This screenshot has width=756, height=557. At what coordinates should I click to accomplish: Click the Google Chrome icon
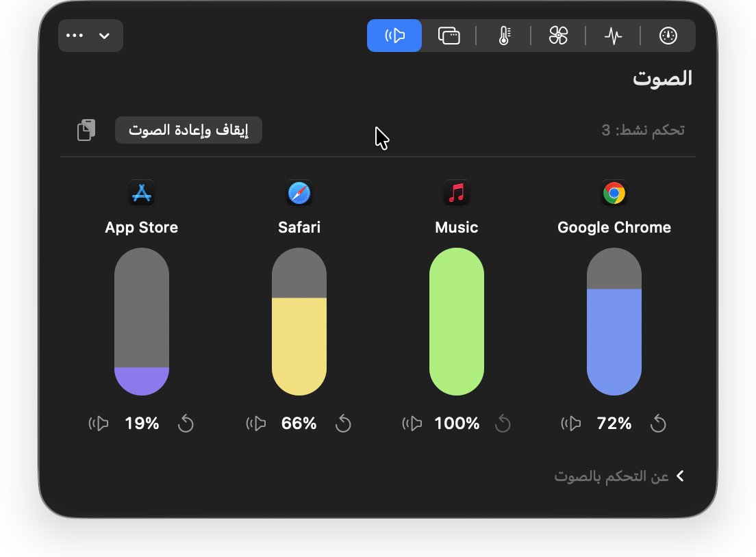click(x=614, y=193)
